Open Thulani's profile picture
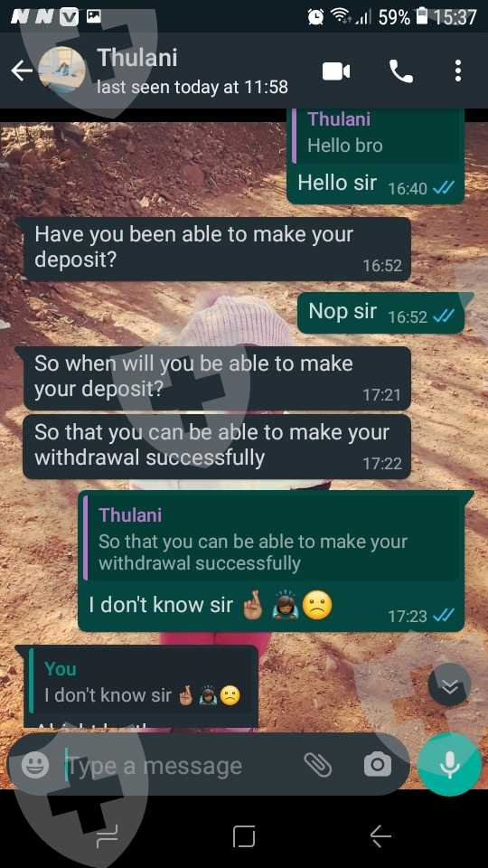This screenshot has height=868, width=488. 62,71
